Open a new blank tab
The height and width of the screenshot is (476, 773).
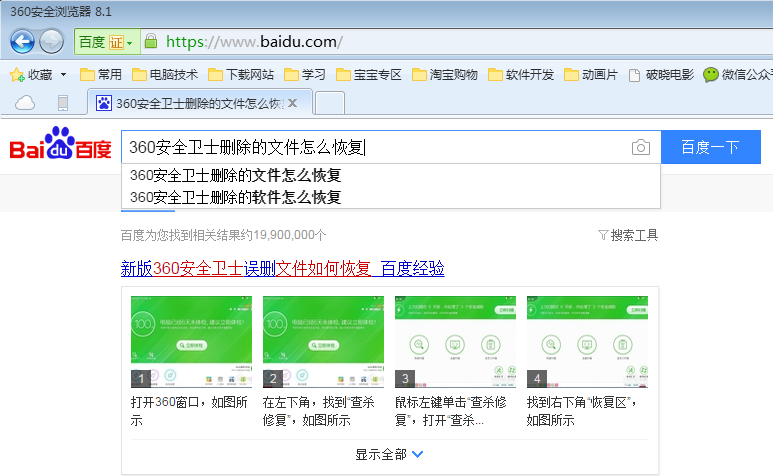pyautogui.click(x=329, y=103)
